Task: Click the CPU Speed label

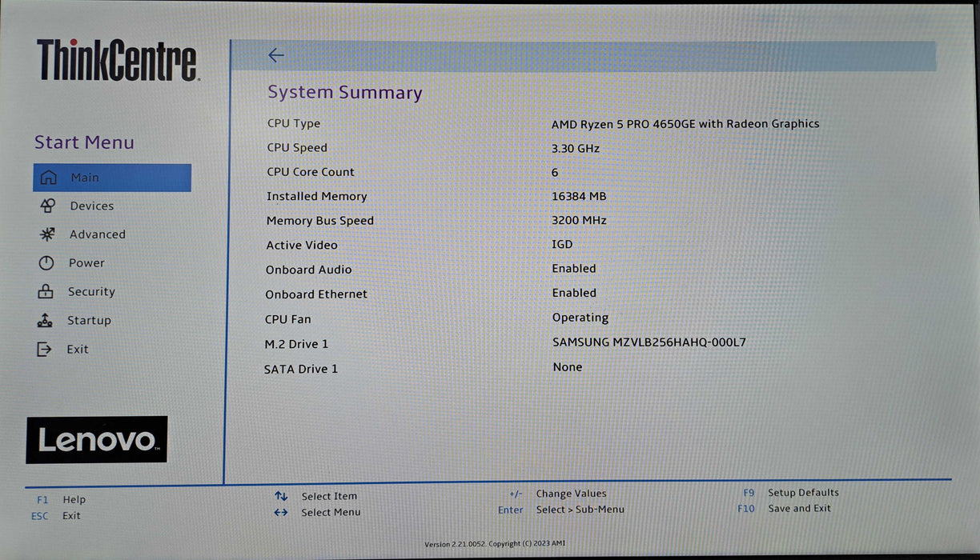Action: coord(297,148)
